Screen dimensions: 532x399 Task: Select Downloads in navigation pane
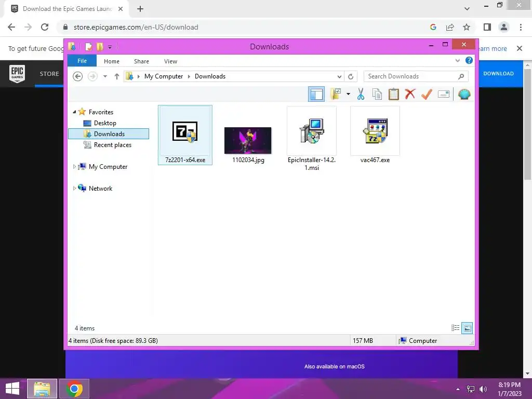tap(109, 134)
